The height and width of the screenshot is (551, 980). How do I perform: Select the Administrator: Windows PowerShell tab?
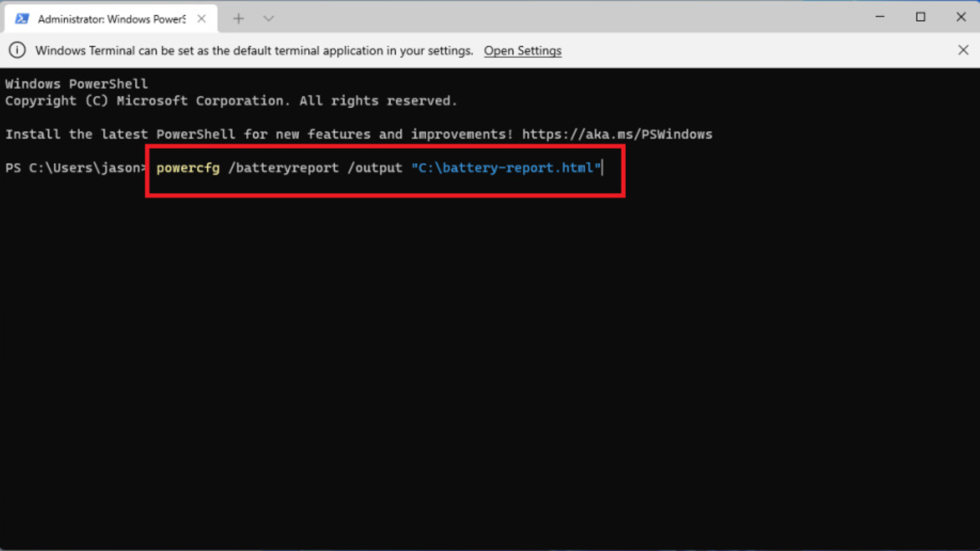(x=111, y=19)
